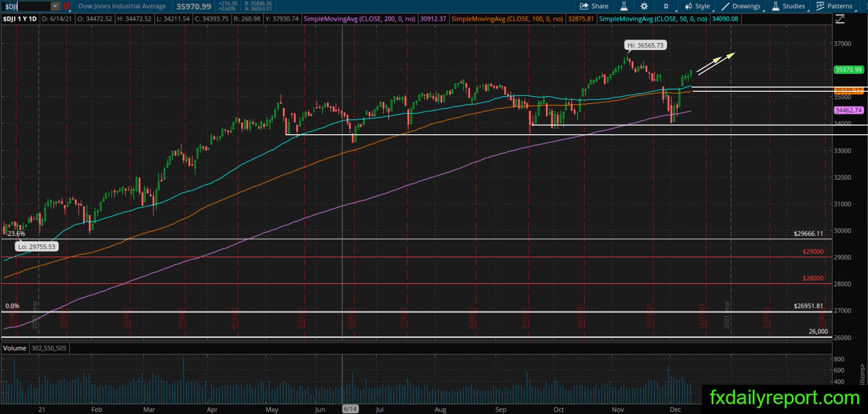Click the $DJI 1 Y 1D chart title

pos(20,19)
